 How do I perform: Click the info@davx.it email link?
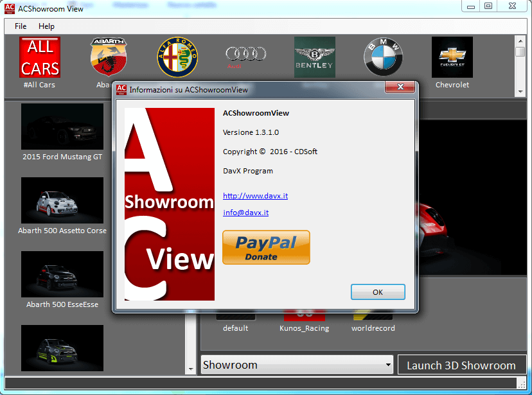(x=245, y=213)
